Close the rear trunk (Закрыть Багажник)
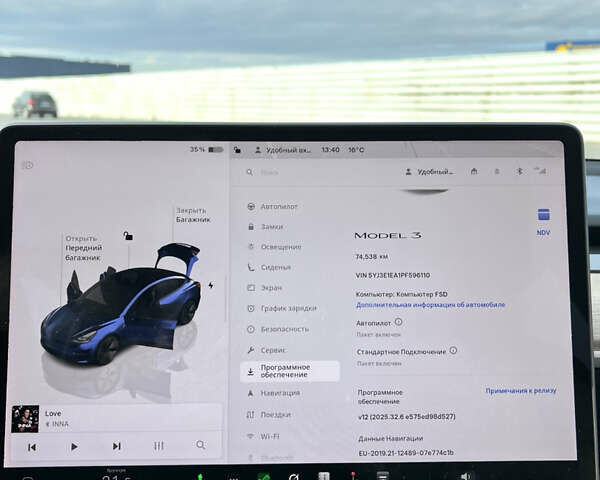The image size is (600, 480). (191, 215)
